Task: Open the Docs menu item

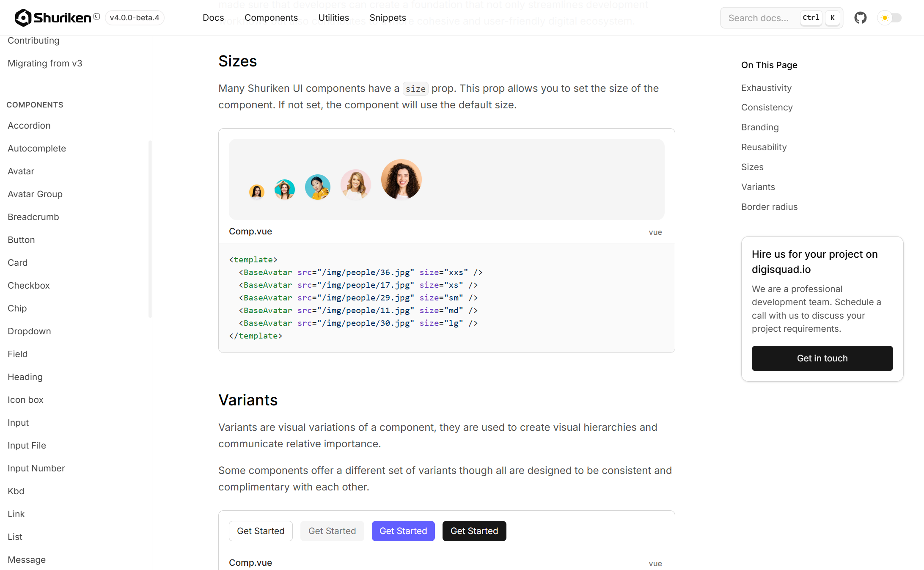Action: (x=213, y=18)
